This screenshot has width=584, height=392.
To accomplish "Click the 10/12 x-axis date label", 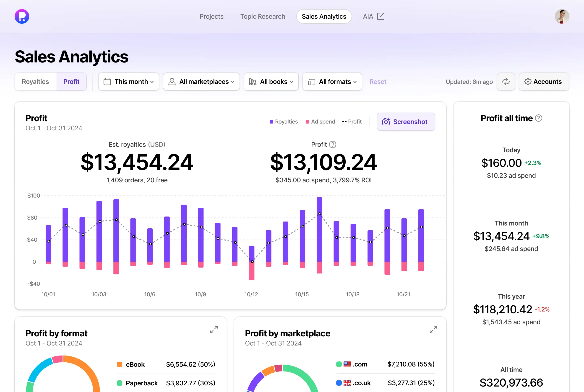I will pyautogui.click(x=251, y=294).
